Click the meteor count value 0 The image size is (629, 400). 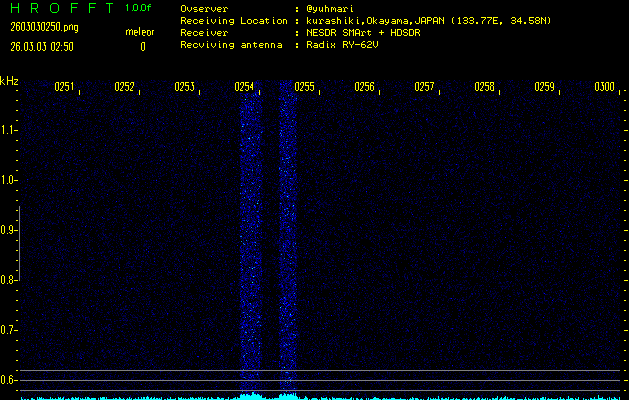tap(142, 46)
